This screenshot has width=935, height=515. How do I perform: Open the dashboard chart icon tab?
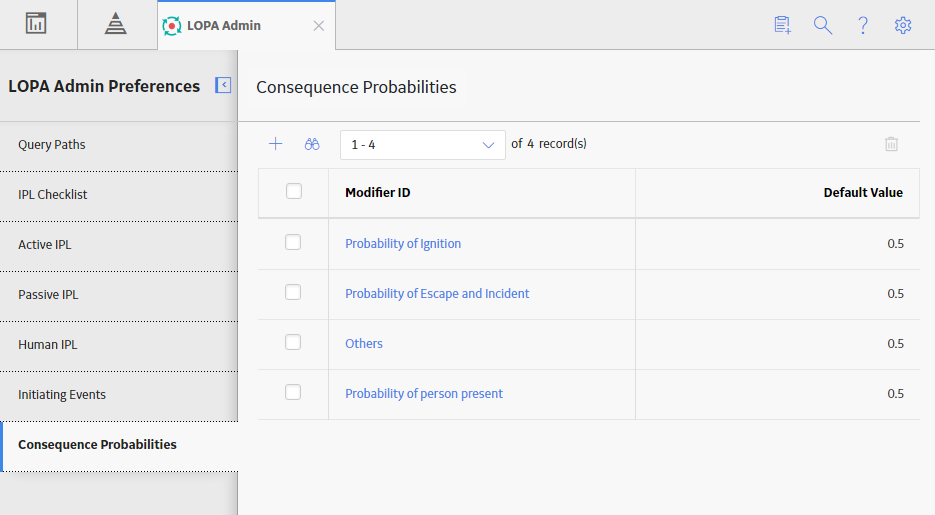(36, 24)
